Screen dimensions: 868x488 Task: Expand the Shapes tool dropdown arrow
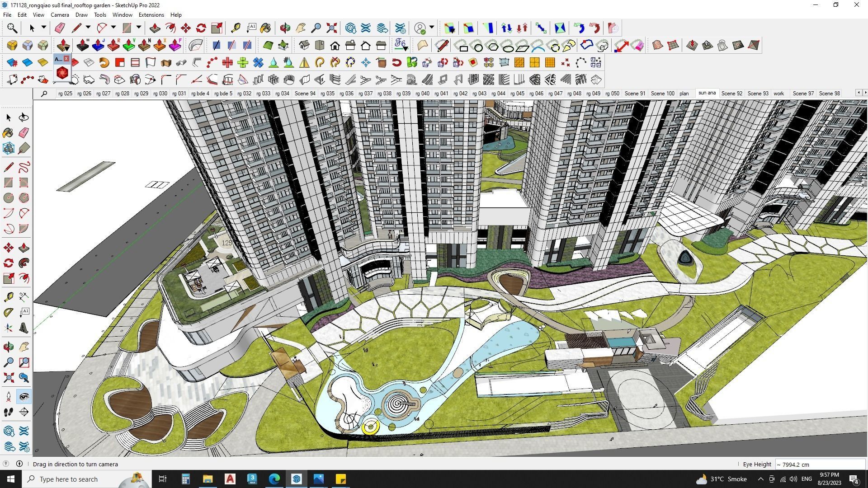139,28
